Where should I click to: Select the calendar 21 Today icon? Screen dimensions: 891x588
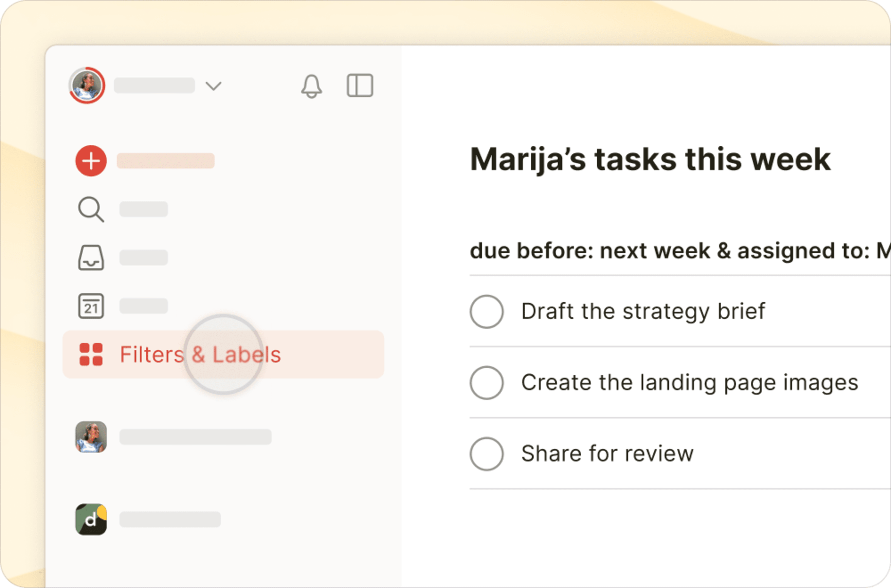coord(91,306)
